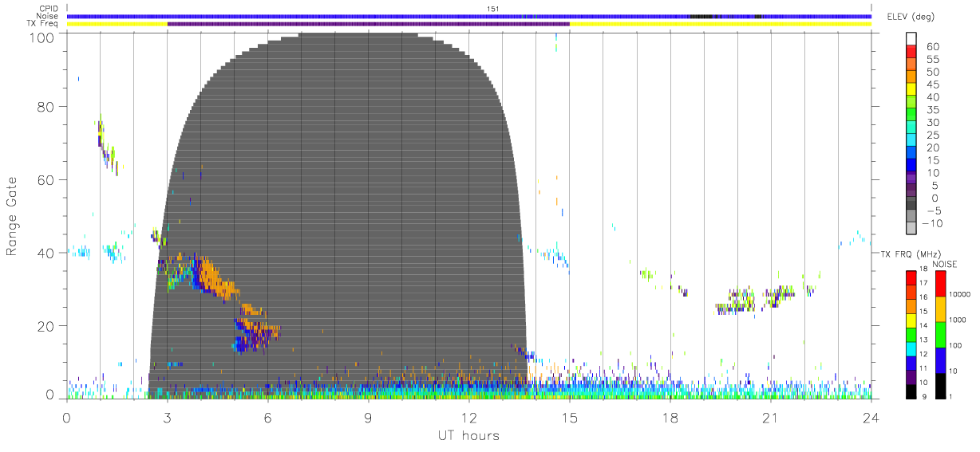Click the '100' tick on the Range Gate axis
980x452 pixels.
point(42,37)
